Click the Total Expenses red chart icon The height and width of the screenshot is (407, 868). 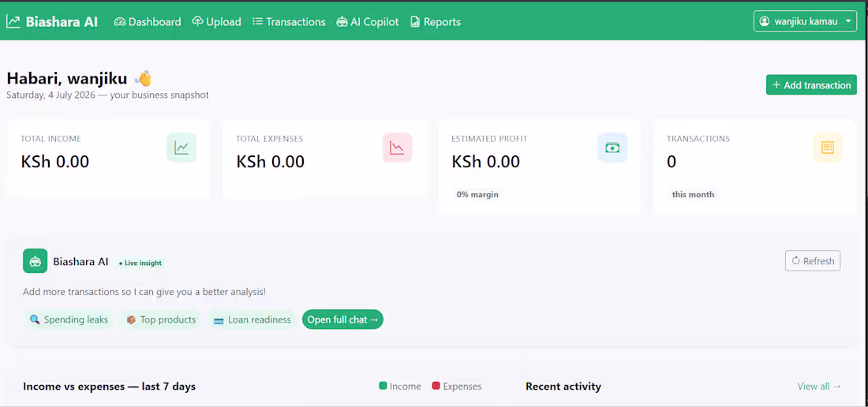(x=397, y=147)
